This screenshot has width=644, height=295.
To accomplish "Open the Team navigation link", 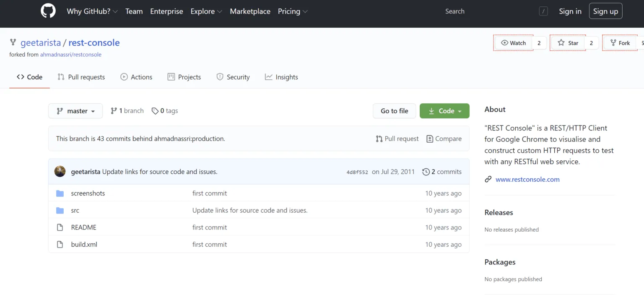I will pos(134,11).
